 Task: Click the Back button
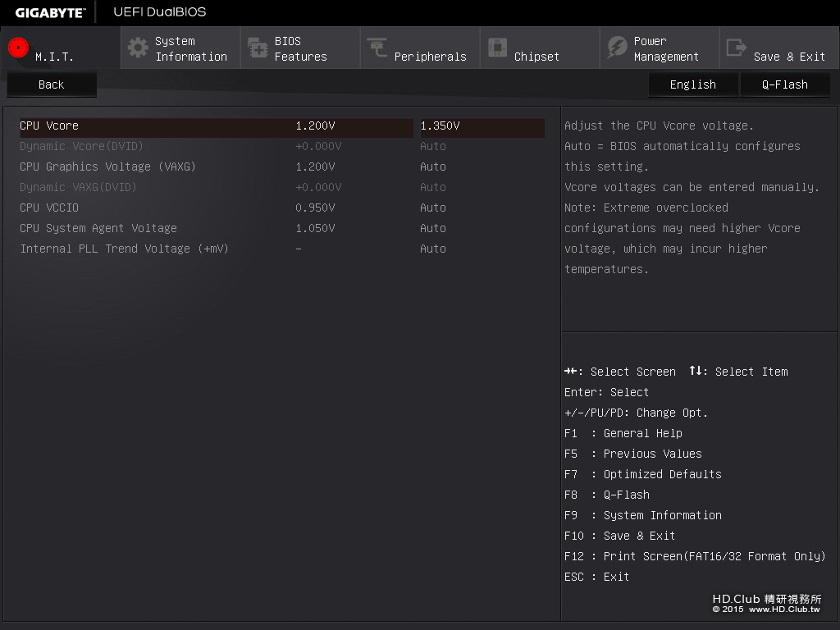coord(52,84)
